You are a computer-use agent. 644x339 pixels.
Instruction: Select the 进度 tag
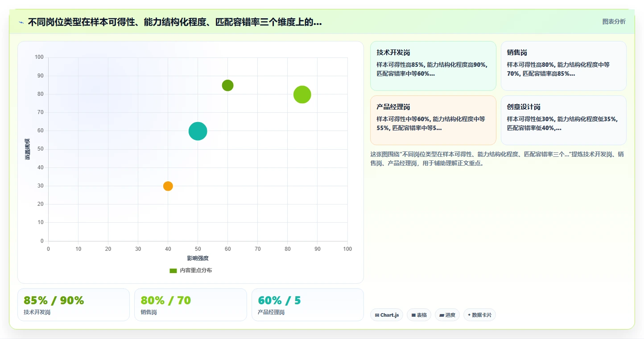[x=447, y=315]
